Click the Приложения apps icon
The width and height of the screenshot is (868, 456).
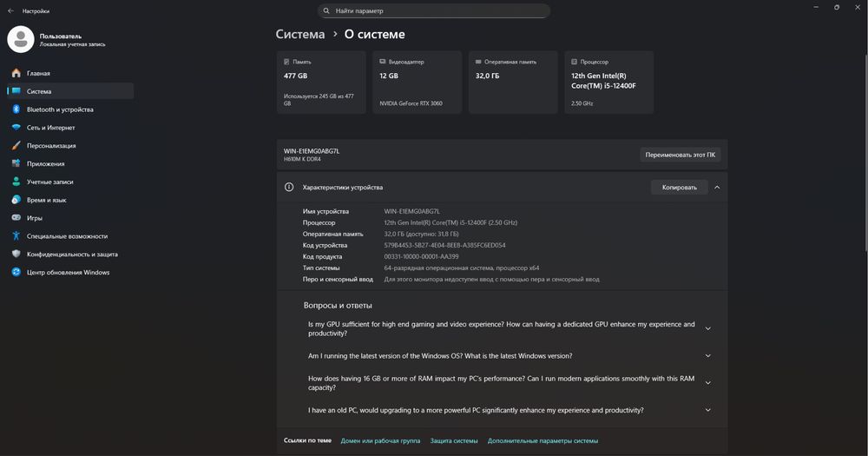tap(16, 163)
